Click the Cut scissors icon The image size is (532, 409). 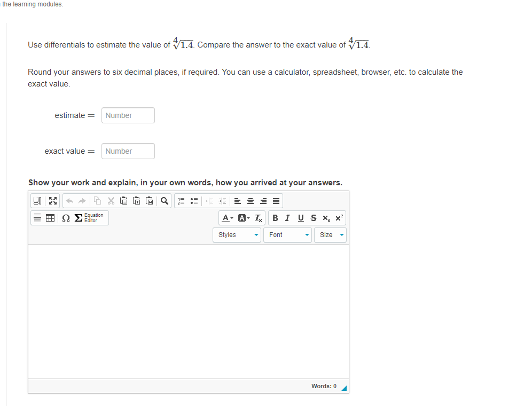click(111, 201)
